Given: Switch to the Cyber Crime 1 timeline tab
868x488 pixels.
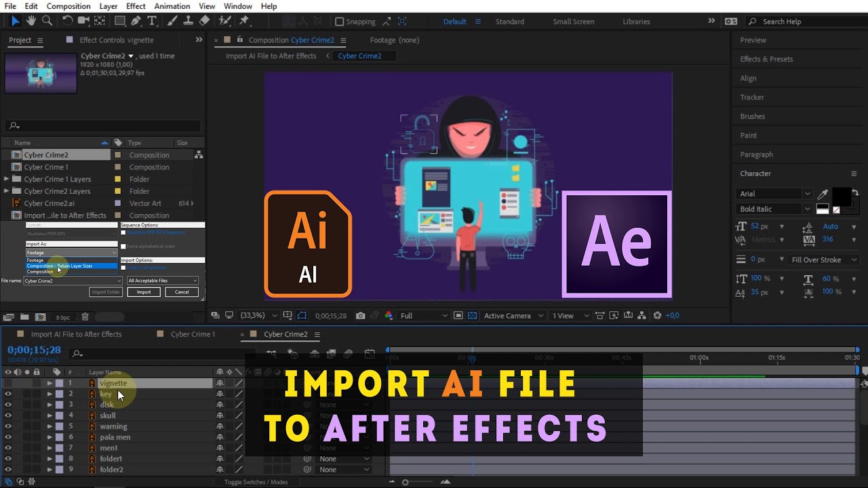Looking at the screenshot, I should [193, 334].
